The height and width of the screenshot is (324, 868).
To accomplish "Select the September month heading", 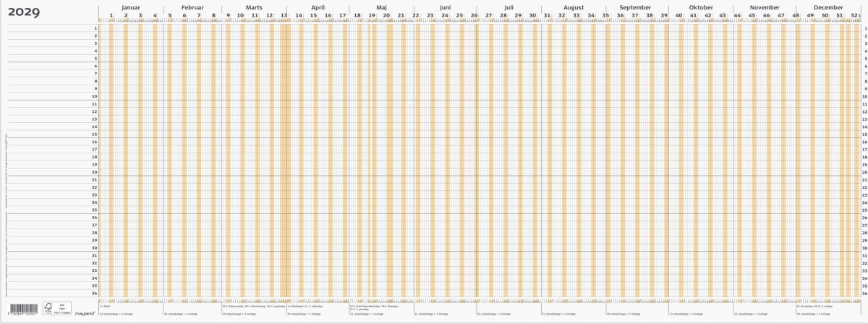I will pyautogui.click(x=636, y=6).
